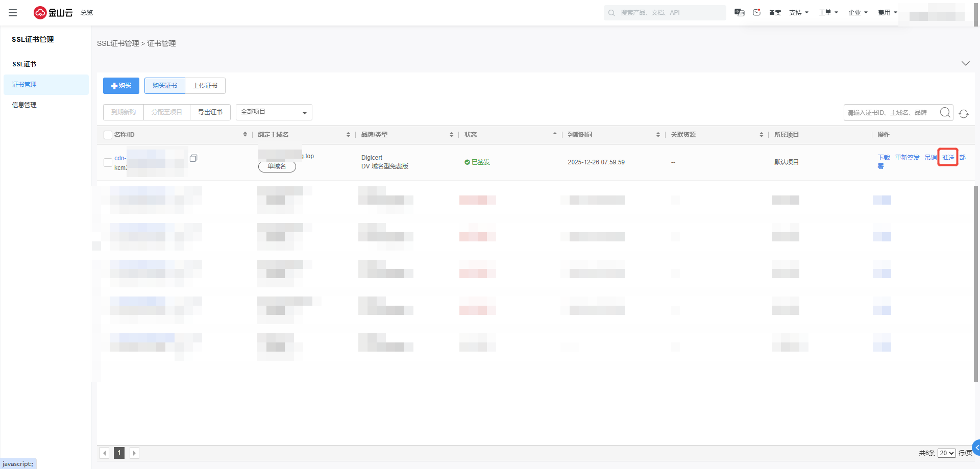Click the Kingsoft Cloud logo
The image size is (980, 469).
coord(53,13)
